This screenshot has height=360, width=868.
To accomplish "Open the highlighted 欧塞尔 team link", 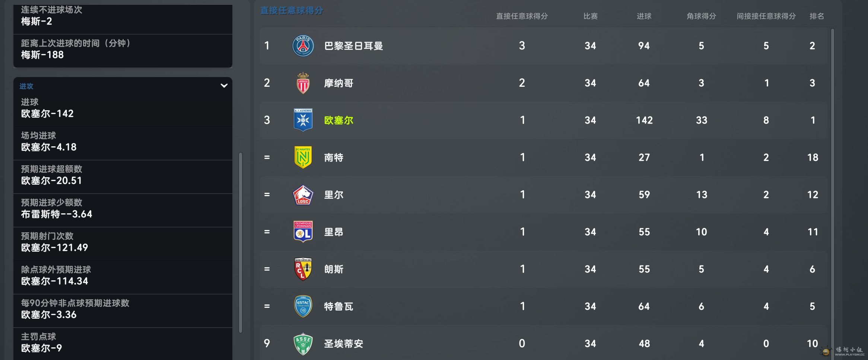I will (338, 120).
